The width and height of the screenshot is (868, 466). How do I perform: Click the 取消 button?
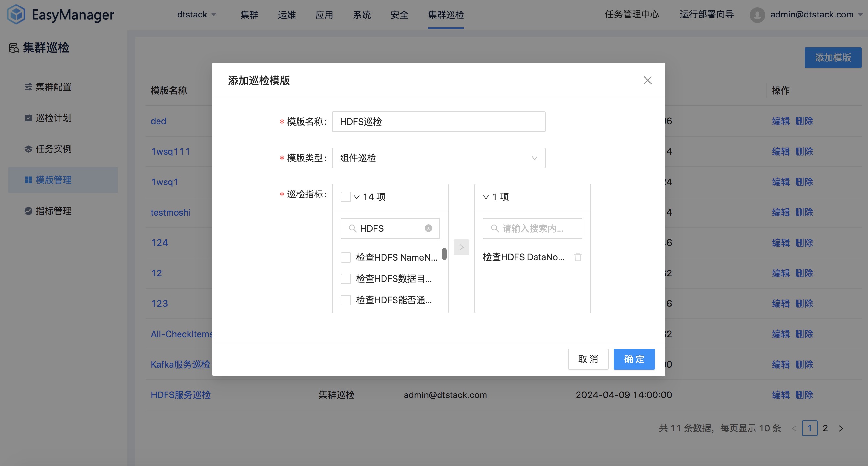(x=588, y=359)
